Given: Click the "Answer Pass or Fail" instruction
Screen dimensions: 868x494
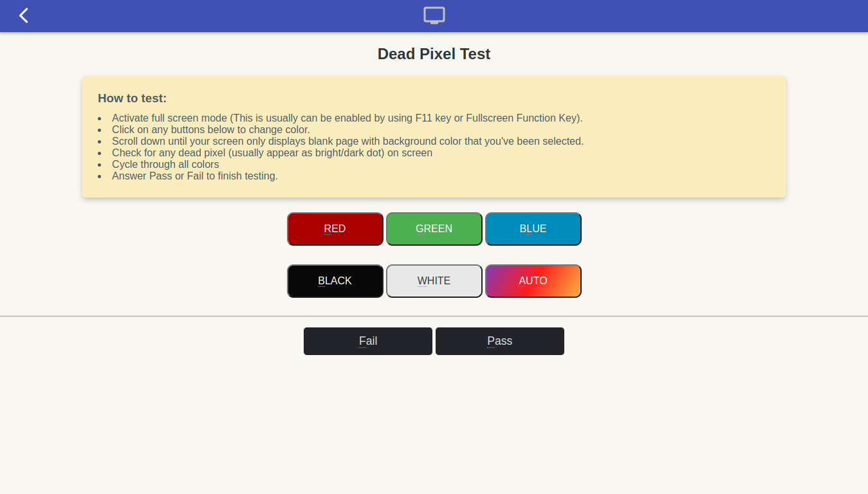Looking at the screenshot, I should [194, 176].
